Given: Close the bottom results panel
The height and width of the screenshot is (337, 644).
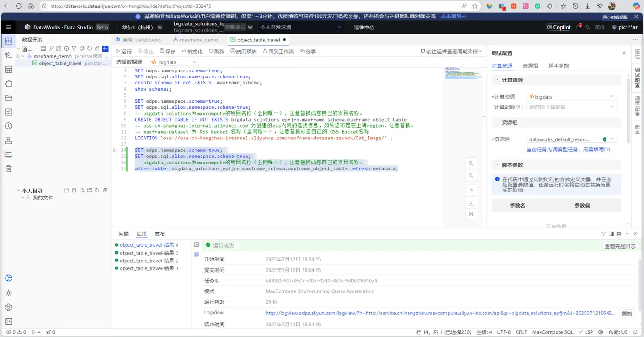Looking at the screenshot, I should tap(635, 234).
